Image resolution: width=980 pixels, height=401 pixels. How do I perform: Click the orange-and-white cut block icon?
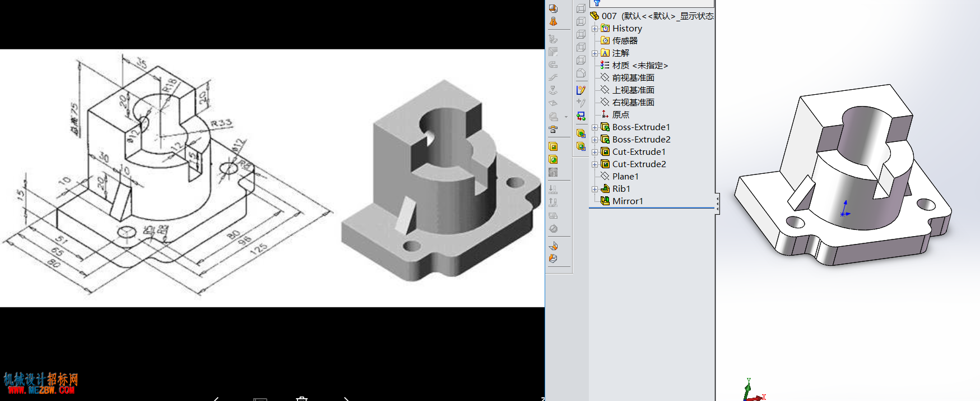pos(553,259)
